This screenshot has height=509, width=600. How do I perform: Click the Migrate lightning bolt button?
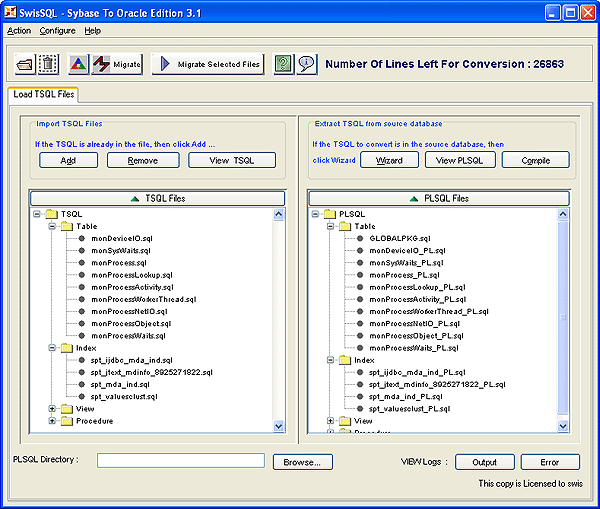(x=117, y=64)
